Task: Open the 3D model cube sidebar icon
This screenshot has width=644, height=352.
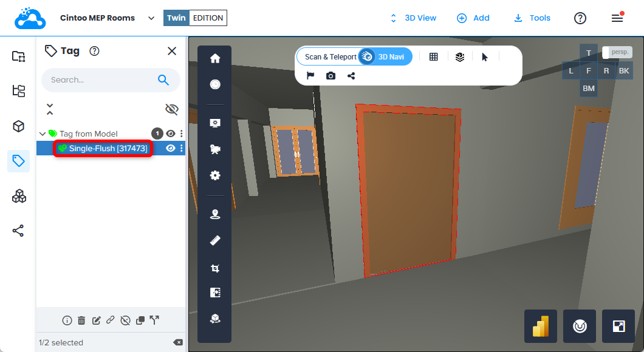Action: click(x=18, y=126)
